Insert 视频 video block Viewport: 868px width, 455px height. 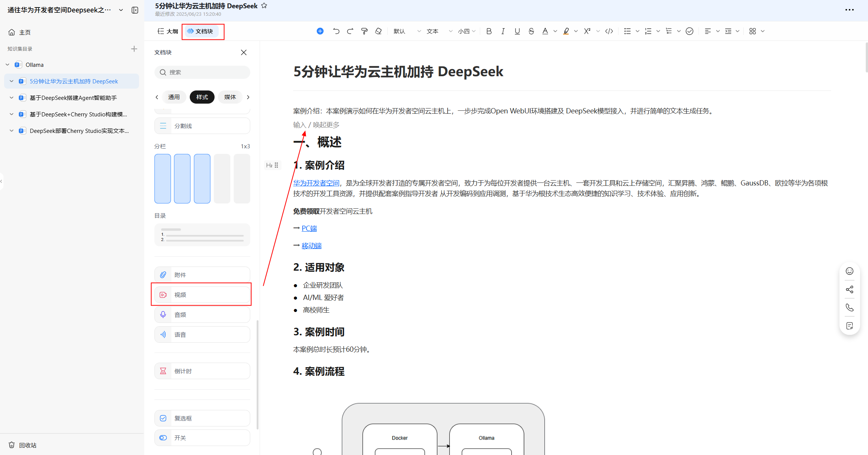click(x=202, y=295)
